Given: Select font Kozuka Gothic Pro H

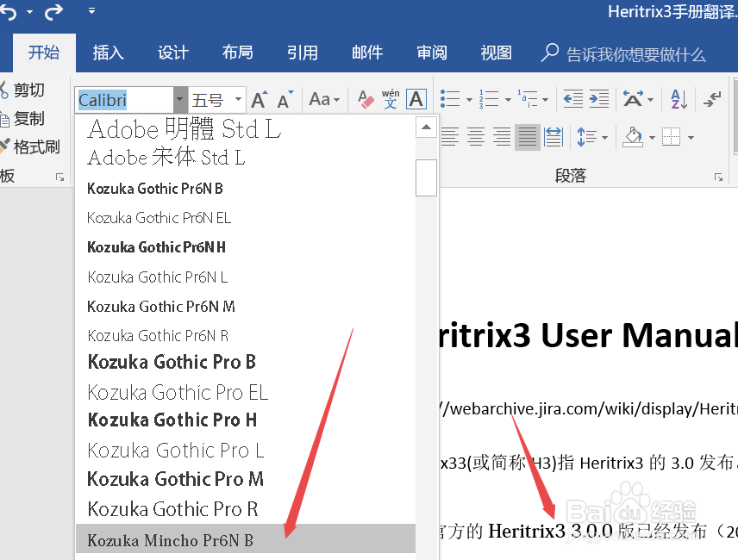Looking at the screenshot, I should [x=245, y=420].
